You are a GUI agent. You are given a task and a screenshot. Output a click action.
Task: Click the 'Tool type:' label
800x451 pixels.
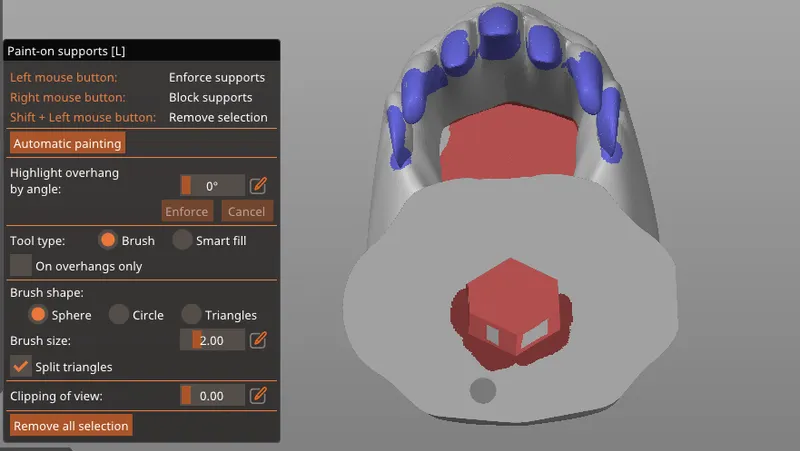[x=38, y=241]
